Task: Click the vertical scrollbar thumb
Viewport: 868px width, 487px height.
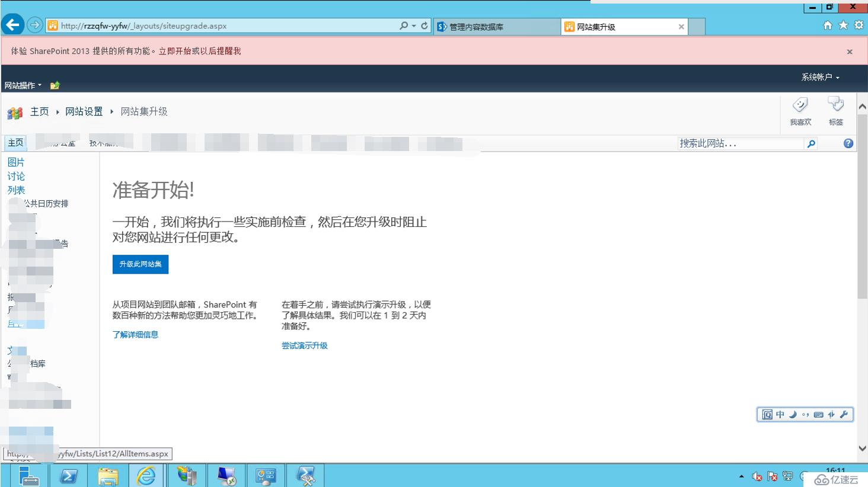Action: pos(863,206)
